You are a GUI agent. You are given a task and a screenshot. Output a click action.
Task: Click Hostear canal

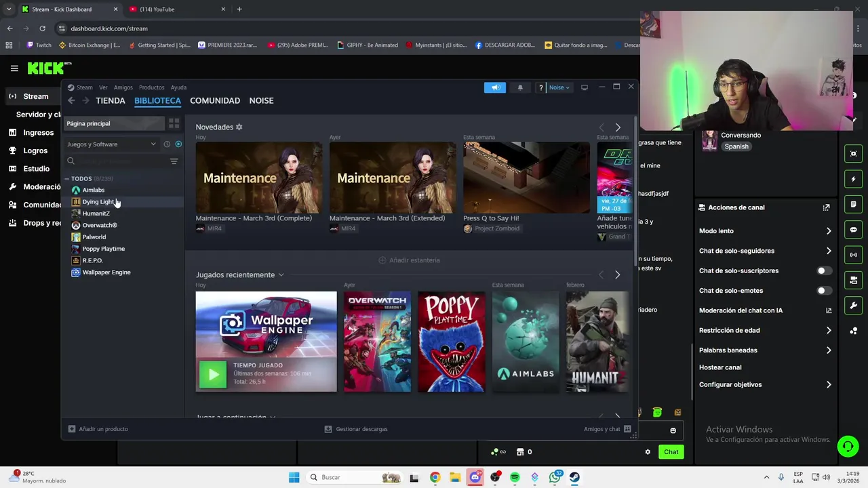pyautogui.click(x=720, y=367)
